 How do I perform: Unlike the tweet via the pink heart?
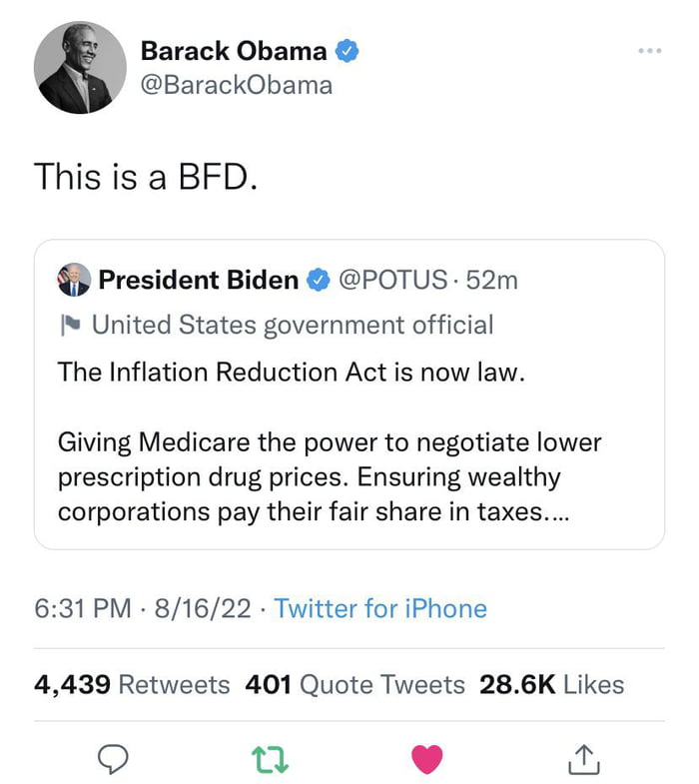click(427, 761)
